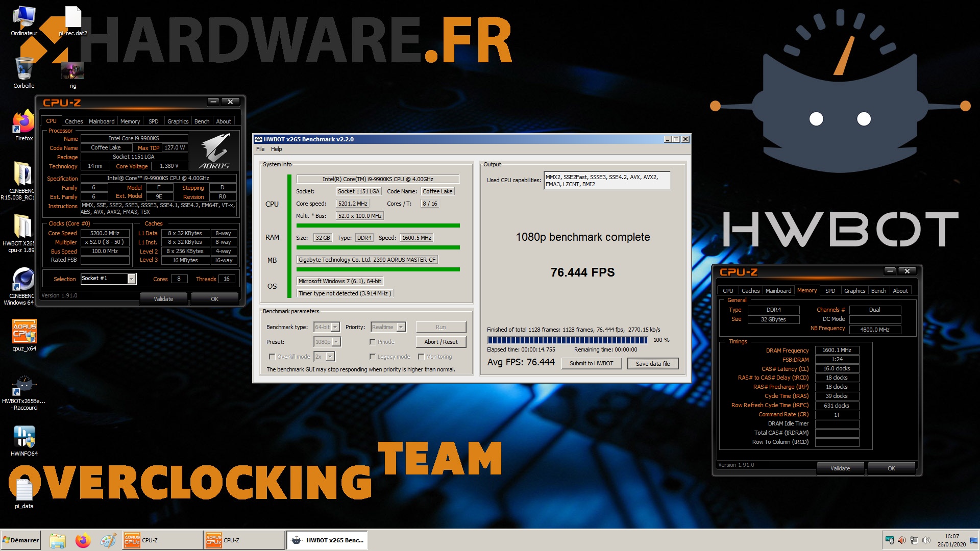
Task: Launch the Firefox taskbar icon
Action: [x=83, y=540]
